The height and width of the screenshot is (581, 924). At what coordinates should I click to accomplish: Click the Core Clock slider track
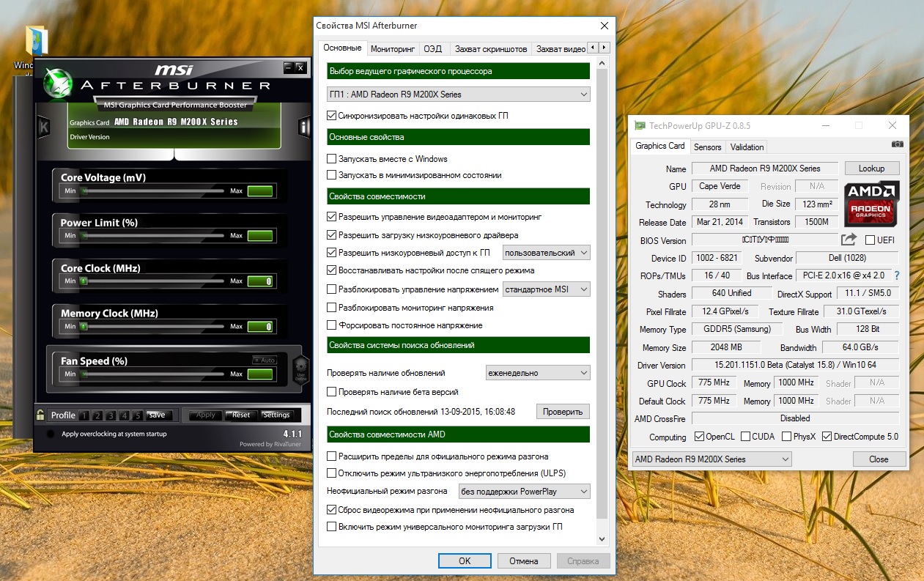(x=152, y=281)
